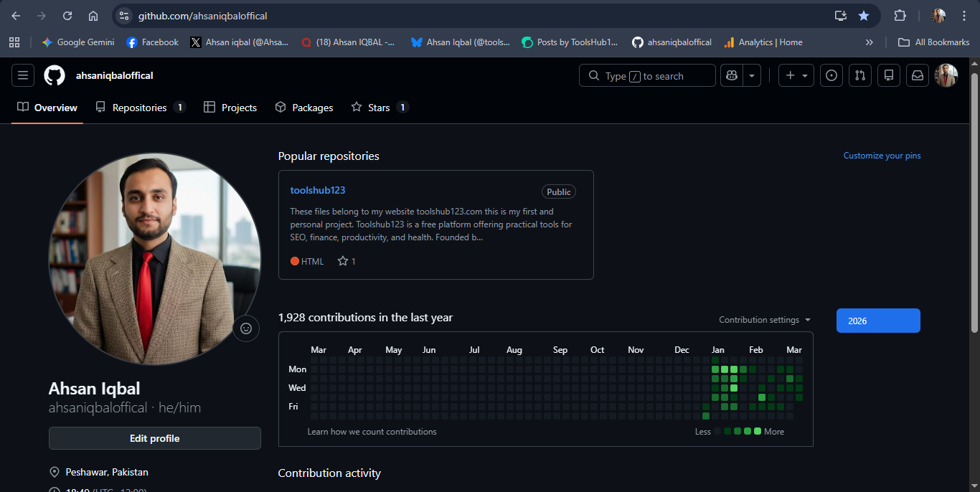Viewport: 980px width, 492px height.
Task: Click inside the GitHub search field
Action: pyautogui.click(x=646, y=75)
